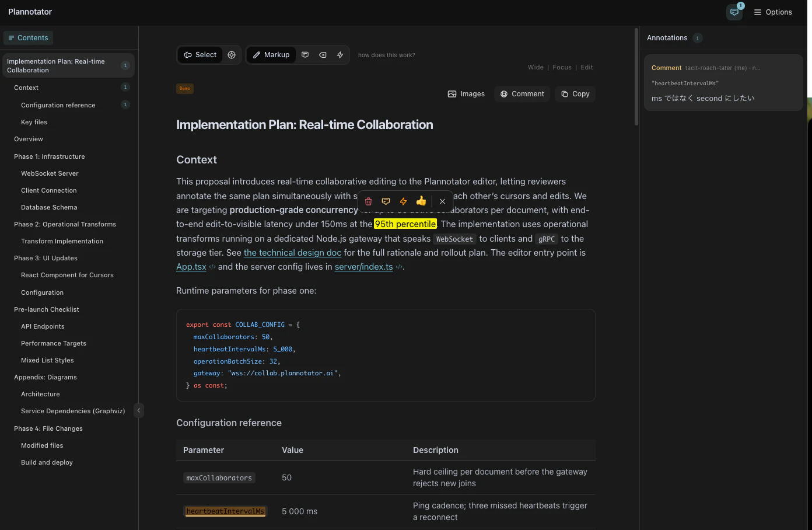Open the App.tsx file link
The width and height of the screenshot is (812, 530).
pos(191,267)
